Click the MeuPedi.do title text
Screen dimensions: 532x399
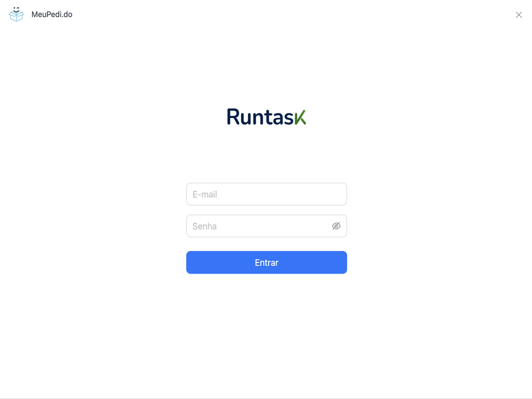(51, 15)
